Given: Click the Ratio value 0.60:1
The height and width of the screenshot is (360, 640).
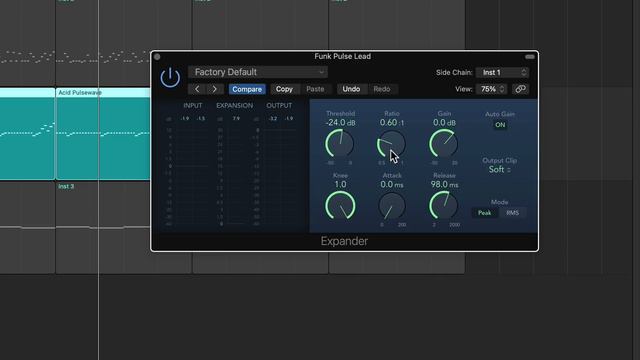Looking at the screenshot, I should coord(391,122).
